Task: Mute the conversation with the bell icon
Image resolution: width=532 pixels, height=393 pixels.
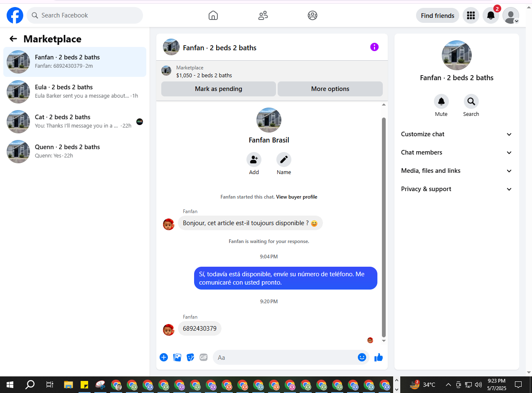Action: click(x=441, y=101)
